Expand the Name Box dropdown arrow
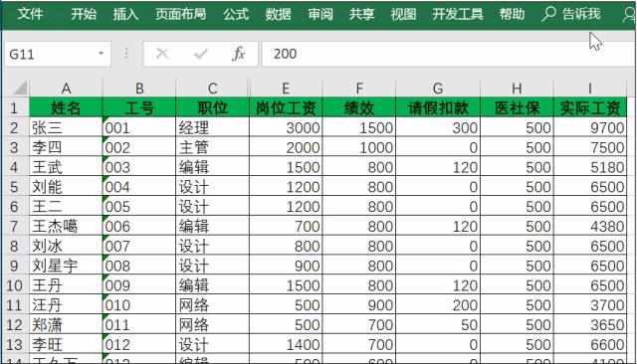 click(101, 54)
